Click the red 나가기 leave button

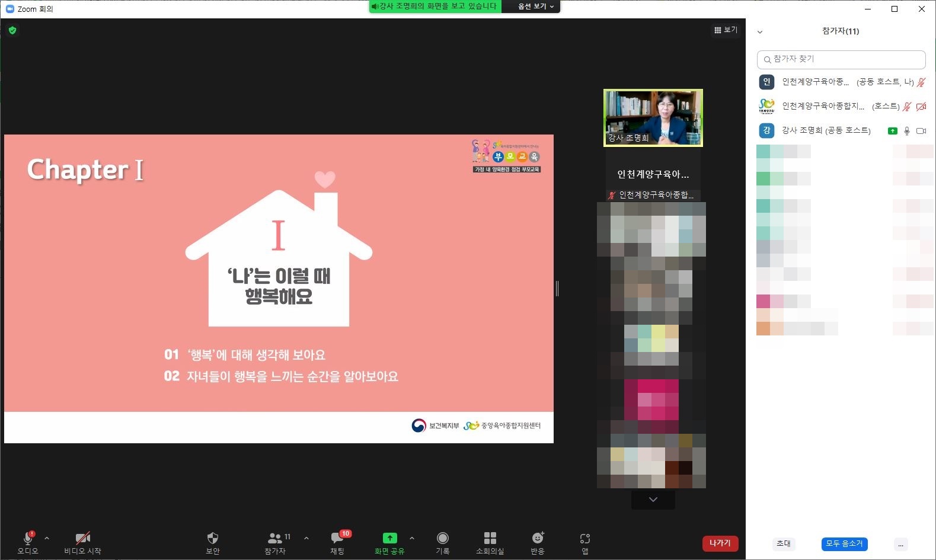click(720, 543)
